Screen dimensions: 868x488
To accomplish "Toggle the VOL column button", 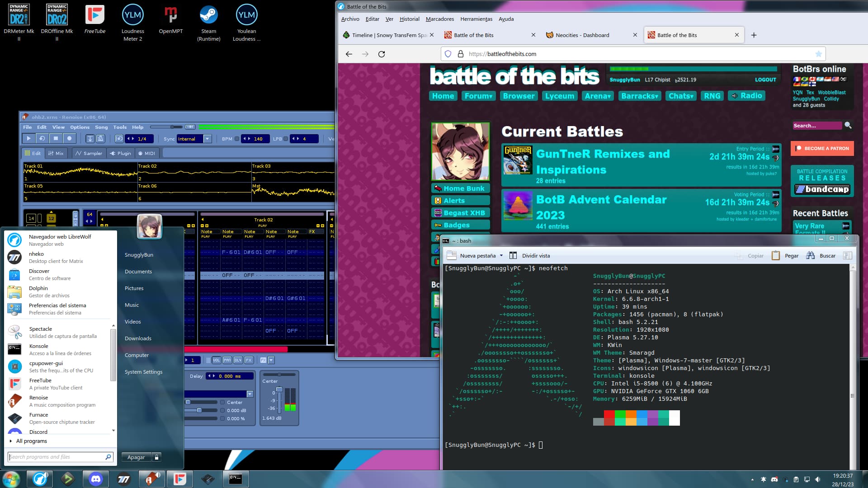I will point(216,360).
